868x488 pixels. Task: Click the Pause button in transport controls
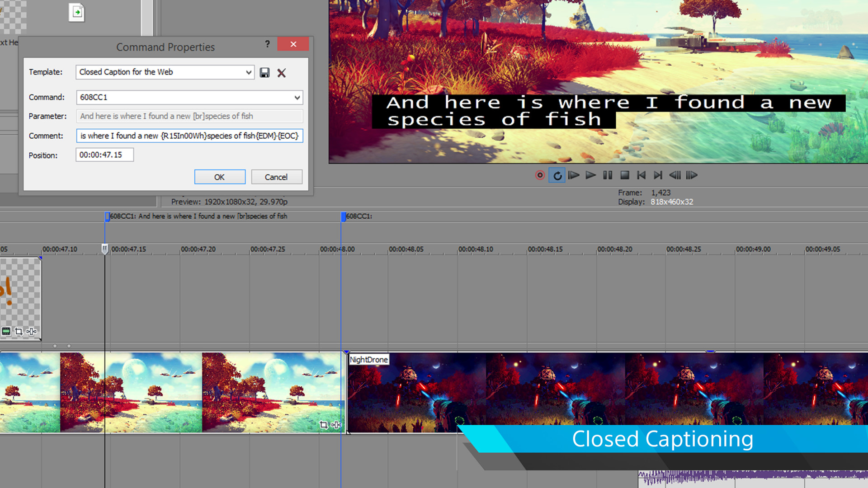(608, 174)
